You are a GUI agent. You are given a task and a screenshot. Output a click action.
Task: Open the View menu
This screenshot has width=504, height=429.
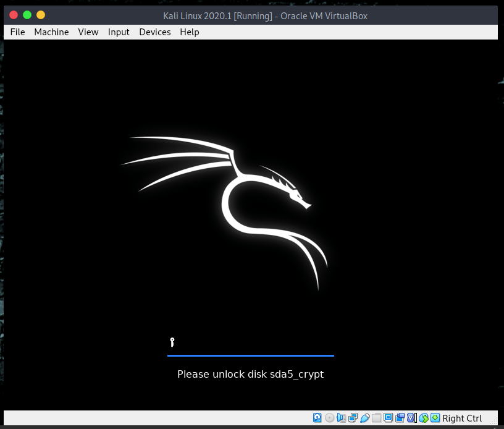(x=88, y=32)
